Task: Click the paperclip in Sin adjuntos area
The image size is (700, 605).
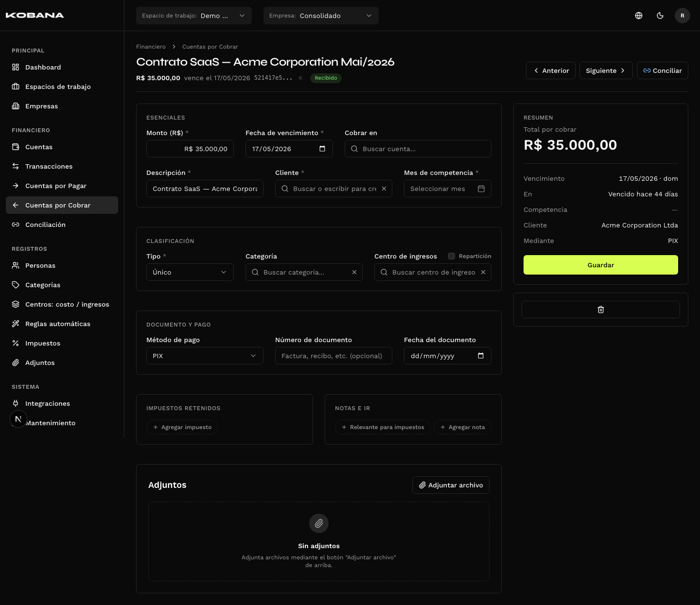Action: (319, 523)
